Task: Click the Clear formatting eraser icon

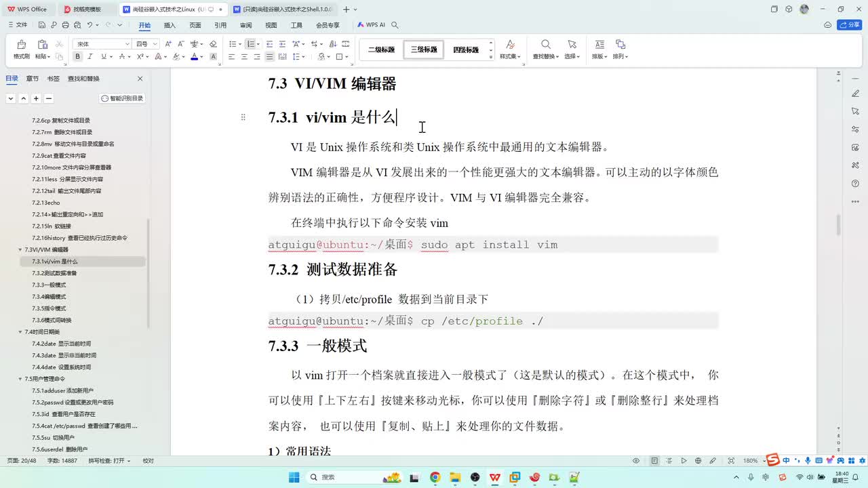Action: [213, 44]
